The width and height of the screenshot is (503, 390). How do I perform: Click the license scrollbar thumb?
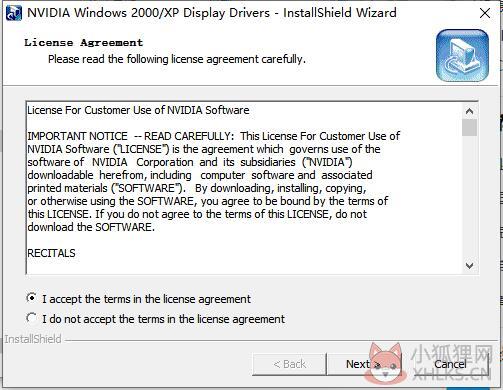[x=469, y=127]
